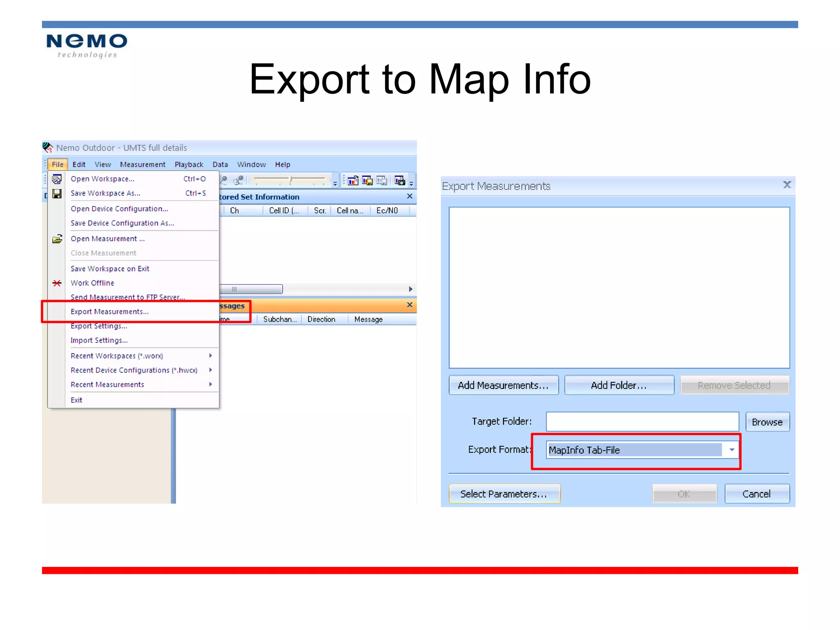Image resolution: width=840 pixels, height=630 pixels.
Task: Expand Recent Device Configurations (*.hwcx) submenu
Action: [210, 370]
